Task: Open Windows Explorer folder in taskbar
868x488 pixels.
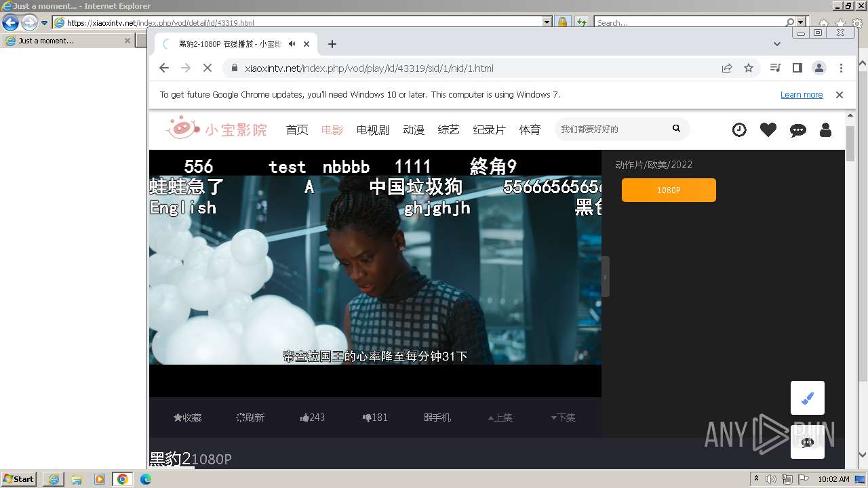Action: point(77,479)
